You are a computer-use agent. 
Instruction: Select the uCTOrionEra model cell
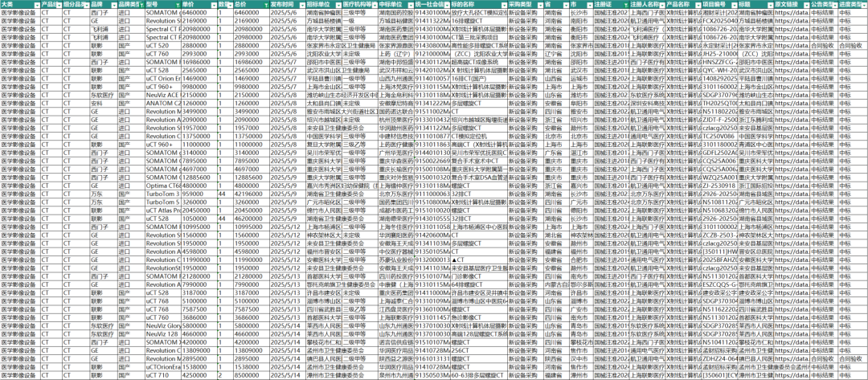[163, 367]
